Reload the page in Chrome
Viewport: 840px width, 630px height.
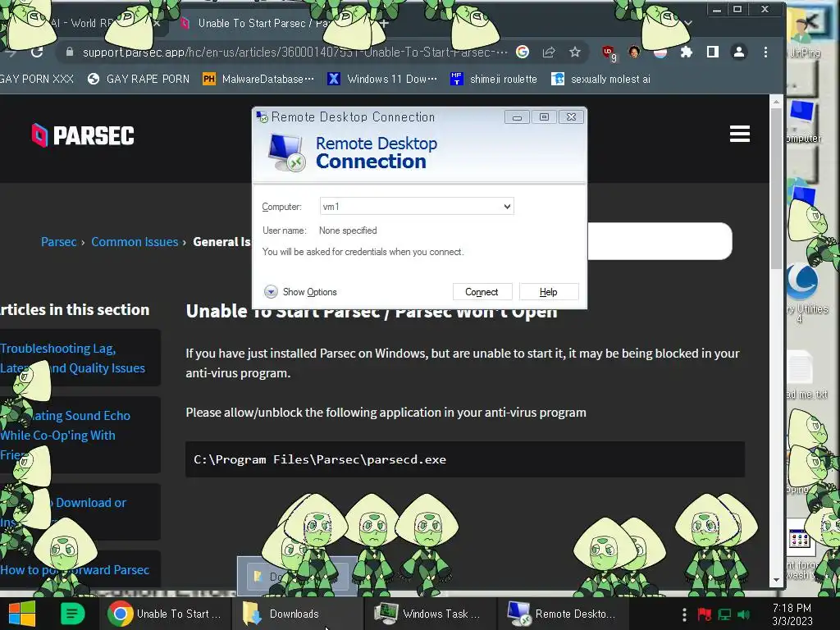37,52
